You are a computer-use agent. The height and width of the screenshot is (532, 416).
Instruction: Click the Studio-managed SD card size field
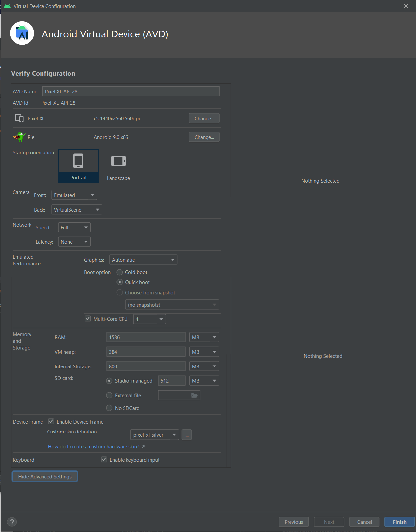pyautogui.click(x=172, y=381)
